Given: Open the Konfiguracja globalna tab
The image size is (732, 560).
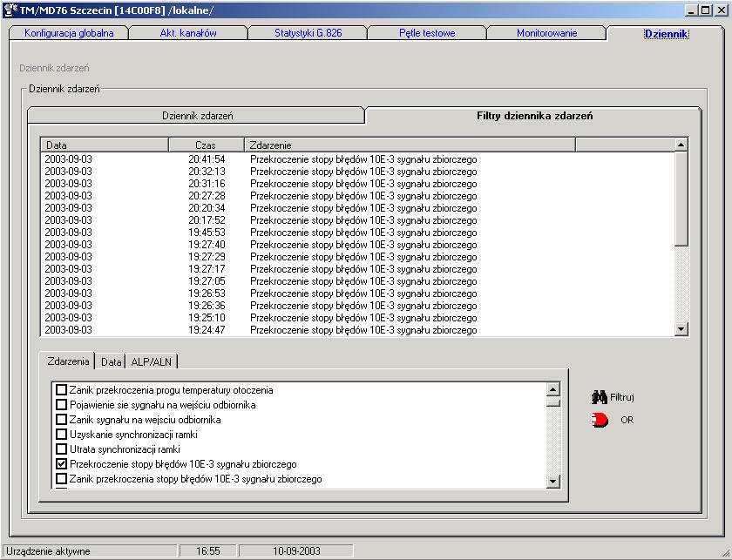Looking at the screenshot, I should point(69,33).
